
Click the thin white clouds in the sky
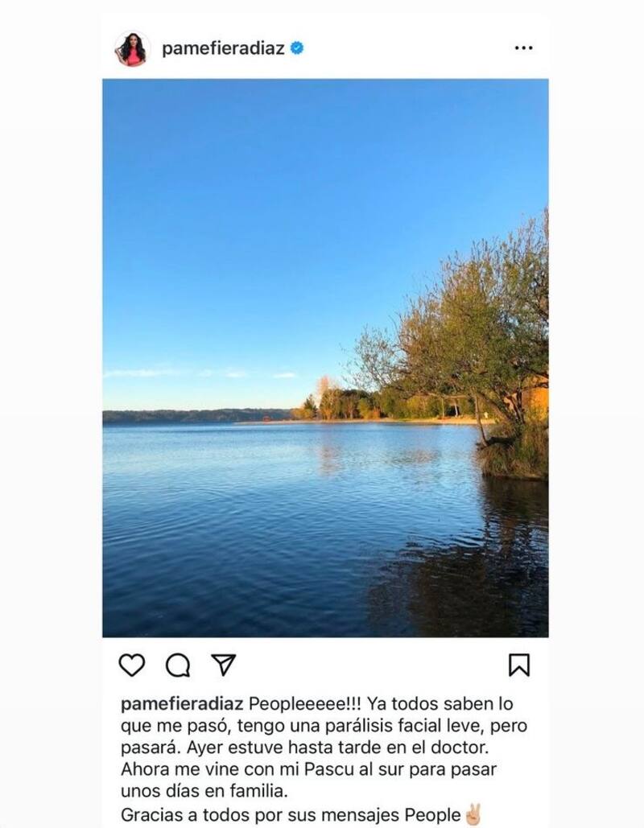tap(200, 373)
